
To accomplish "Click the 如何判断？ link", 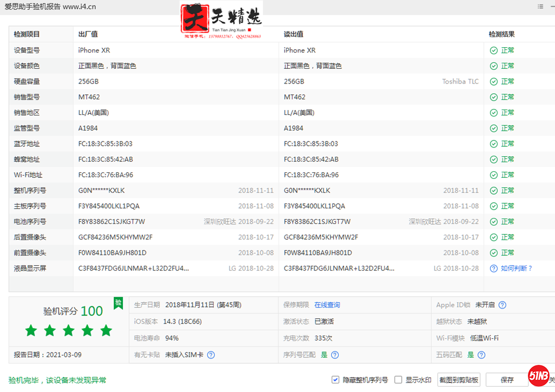I will point(517,268).
